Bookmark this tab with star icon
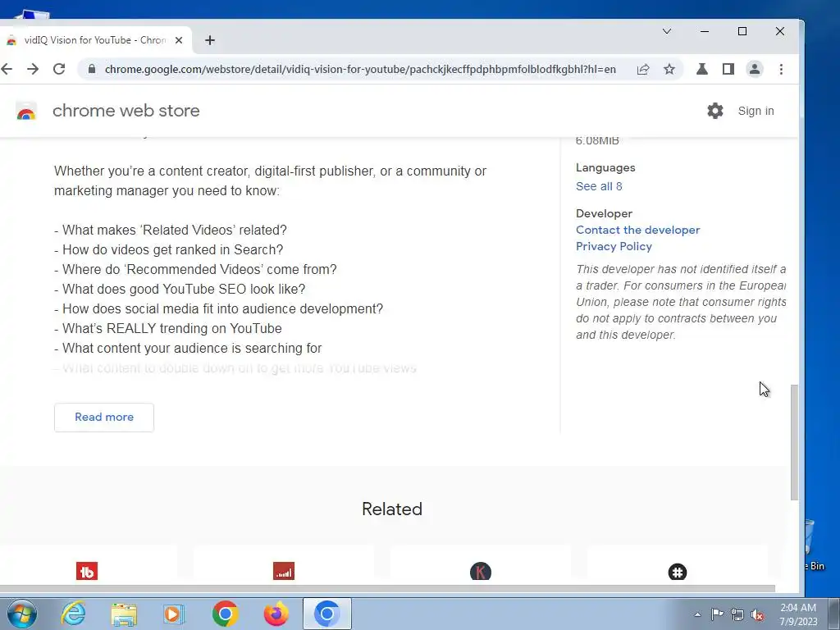This screenshot has height=630, width=840. pos(669,69)
